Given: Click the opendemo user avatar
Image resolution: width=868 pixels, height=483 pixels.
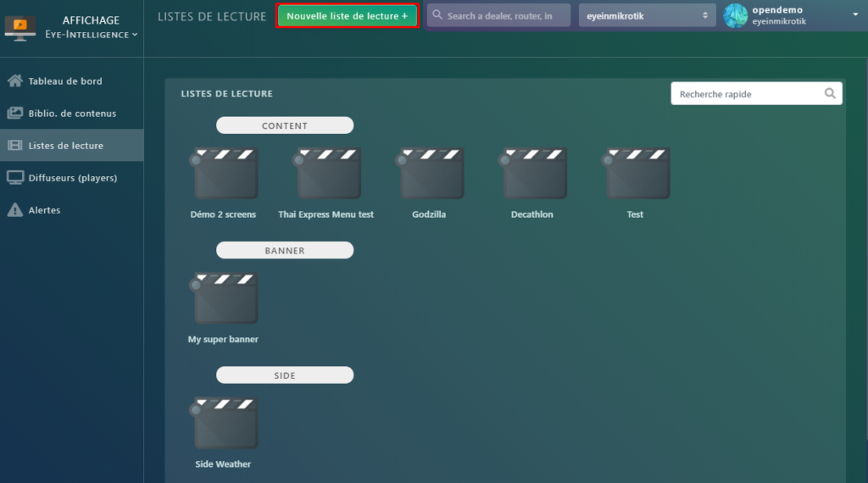Looking at the screenshot, I should pyautogui.click(x=735, y=15).
